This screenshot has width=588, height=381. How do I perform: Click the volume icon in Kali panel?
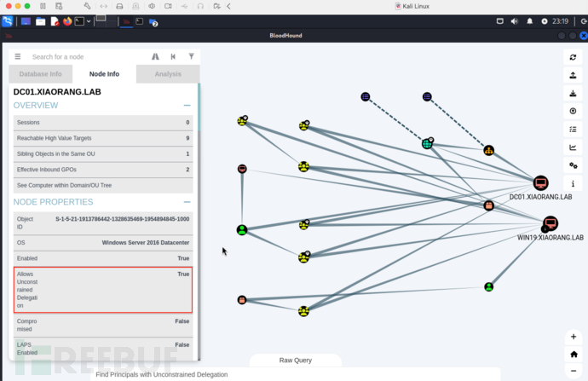514,21
